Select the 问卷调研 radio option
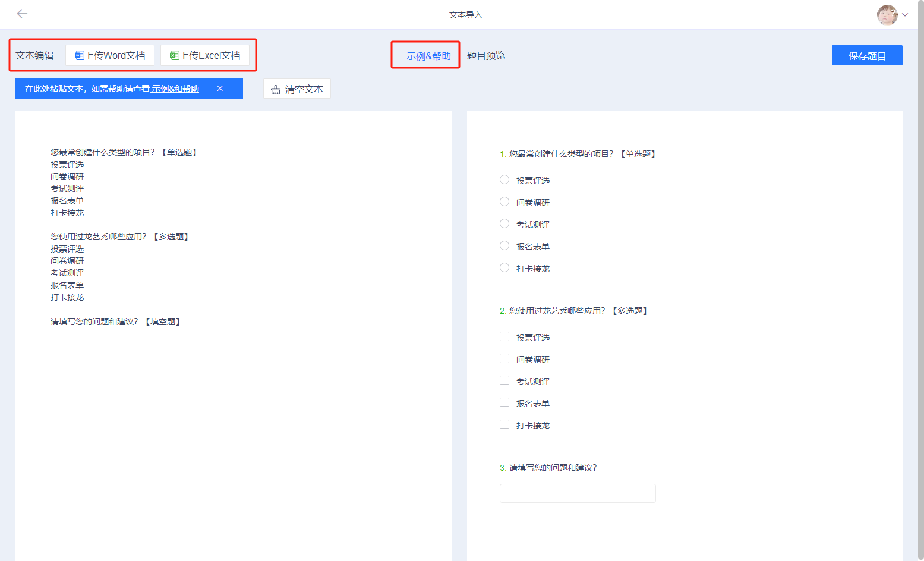This screenshot has width=924, height=561. tap(504, 201)
